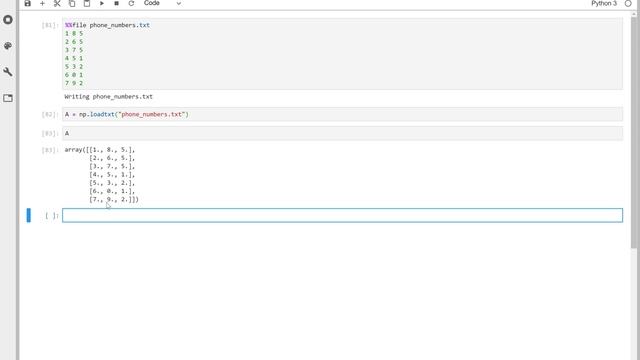640x360 pixels.
Task: Open the cell type Code dropdown
Action: click(x=162, y=3)
